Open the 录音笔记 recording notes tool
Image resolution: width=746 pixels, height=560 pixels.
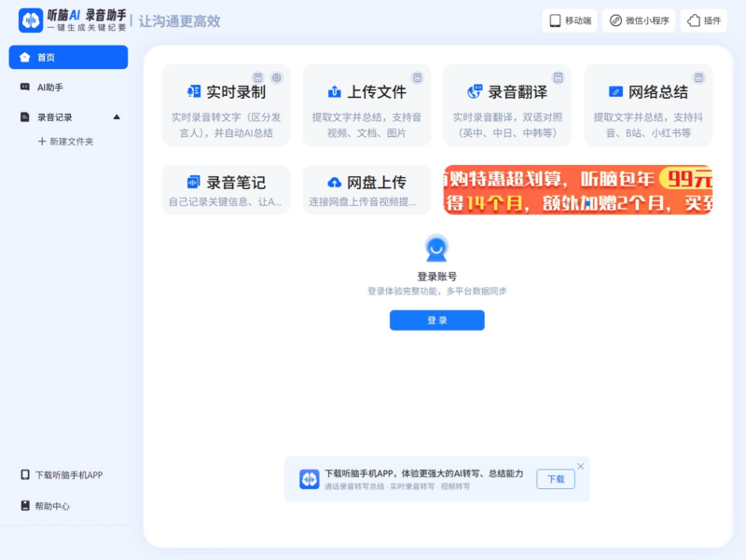pos(226,189)
